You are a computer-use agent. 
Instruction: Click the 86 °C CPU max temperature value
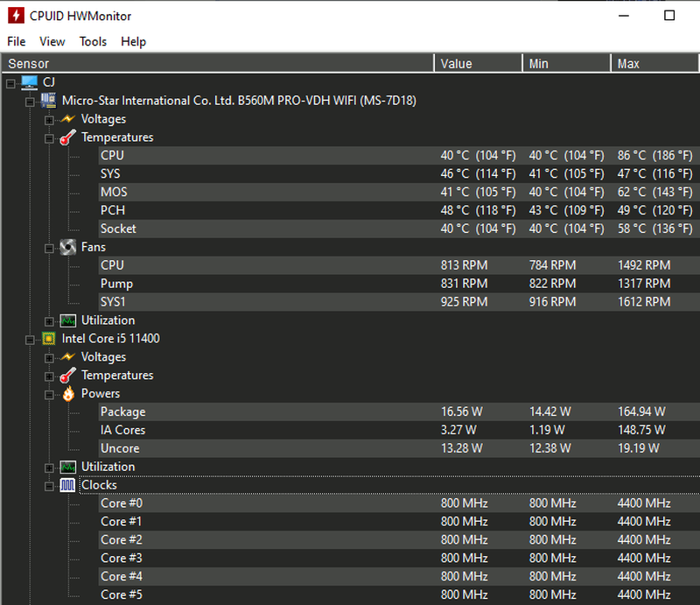click(654, 156)
